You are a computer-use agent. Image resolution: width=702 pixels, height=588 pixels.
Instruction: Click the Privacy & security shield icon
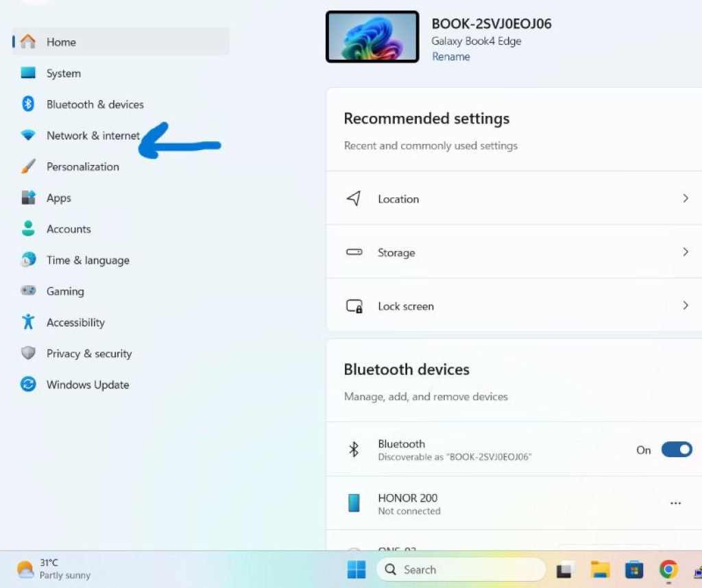[x=27, y=353]
